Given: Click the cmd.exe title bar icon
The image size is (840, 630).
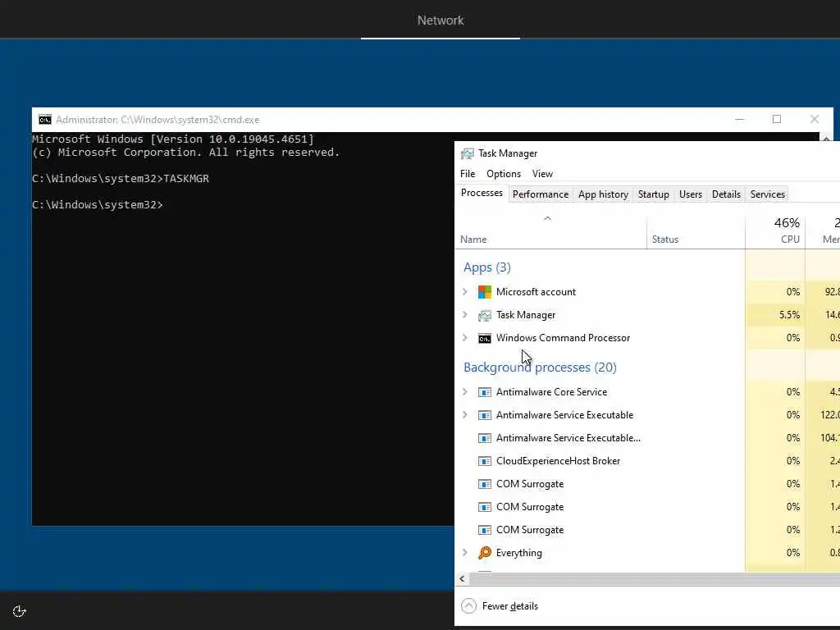Looking at the screenshot, I should [45, 120].
